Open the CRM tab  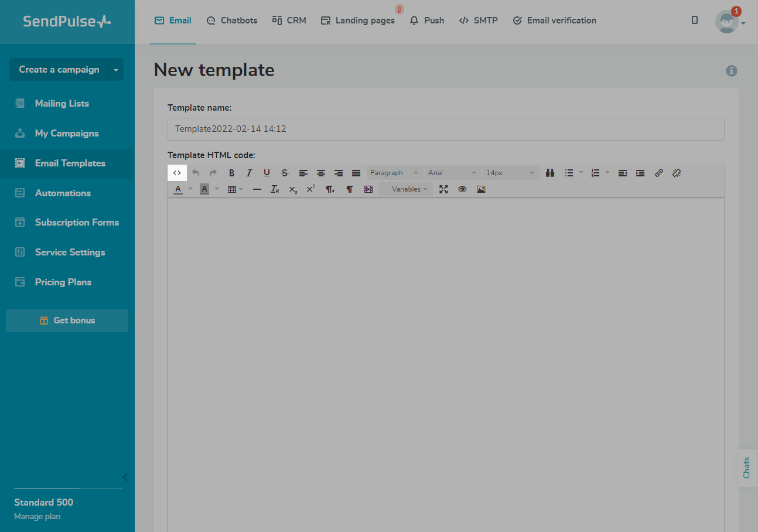point(289,21)
